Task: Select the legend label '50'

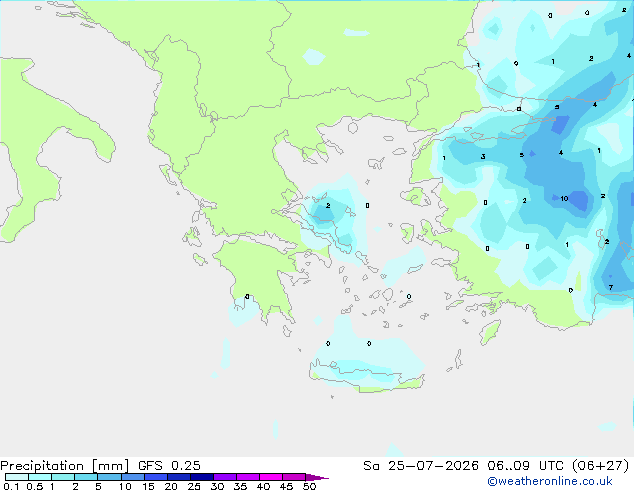Action: (x=309, y=486)
